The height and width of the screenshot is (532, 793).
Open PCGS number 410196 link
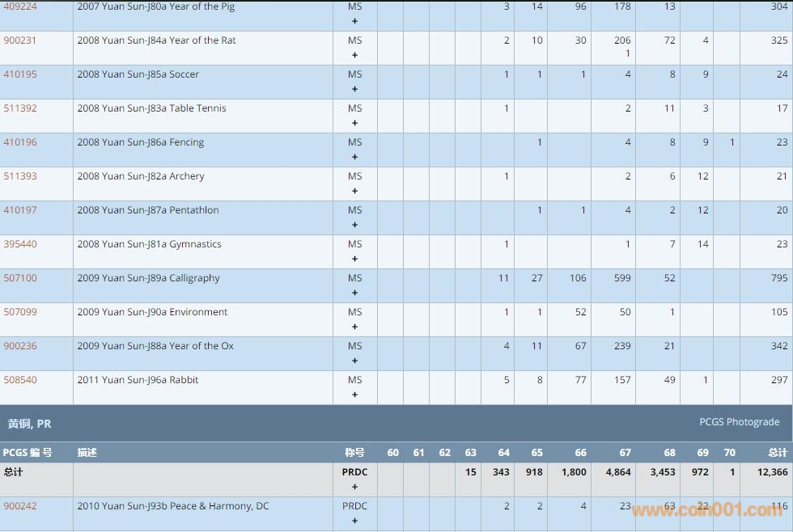(20, 142)
